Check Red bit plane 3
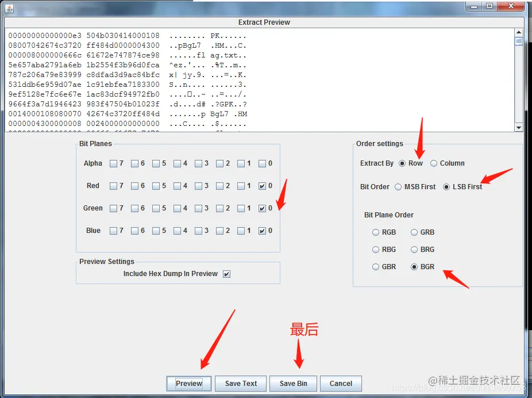Screen dimensions: 532x398 [198, 186]
